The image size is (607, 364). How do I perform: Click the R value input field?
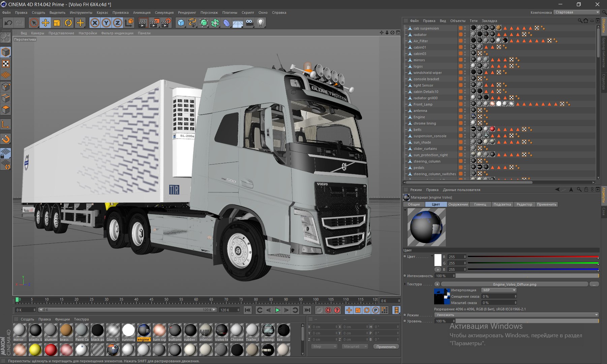457,257
